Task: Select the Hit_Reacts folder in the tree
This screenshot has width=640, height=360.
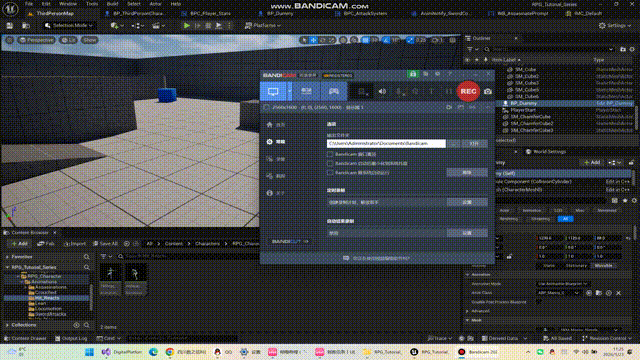Action: tap(47, 298)
